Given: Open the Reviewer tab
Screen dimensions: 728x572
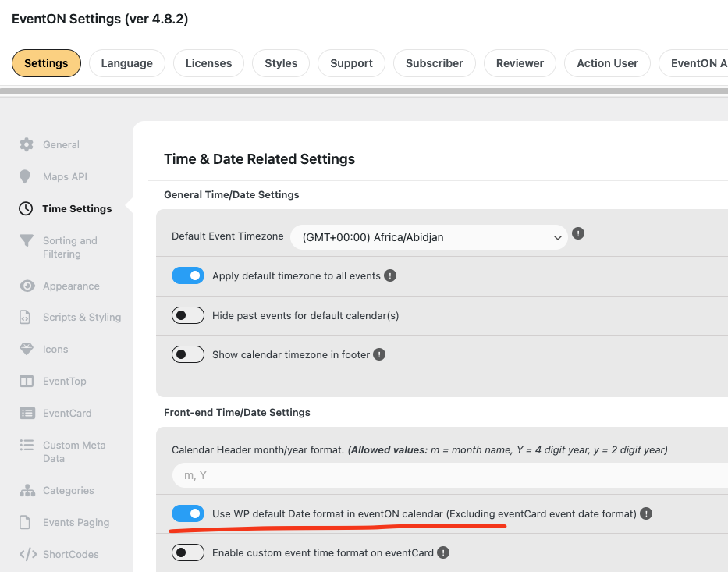Looking at the screenshot, I should click(520, 63).
